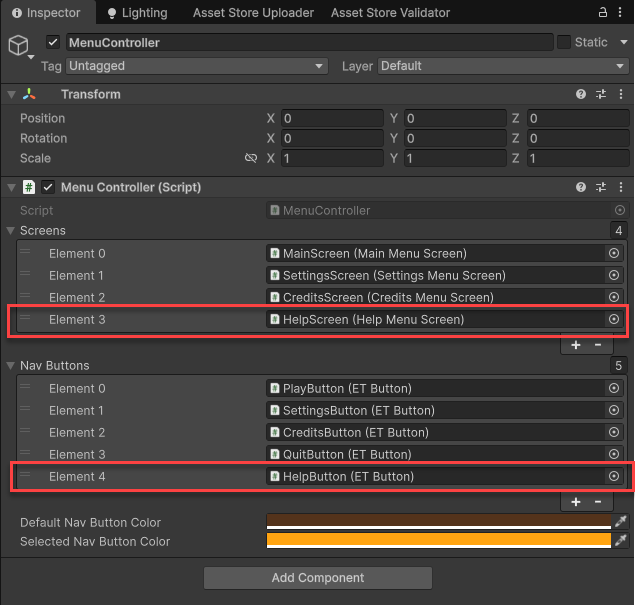635x605 pixels.
Task: Open Transform component help icon
Action: (x=581, y=94)
